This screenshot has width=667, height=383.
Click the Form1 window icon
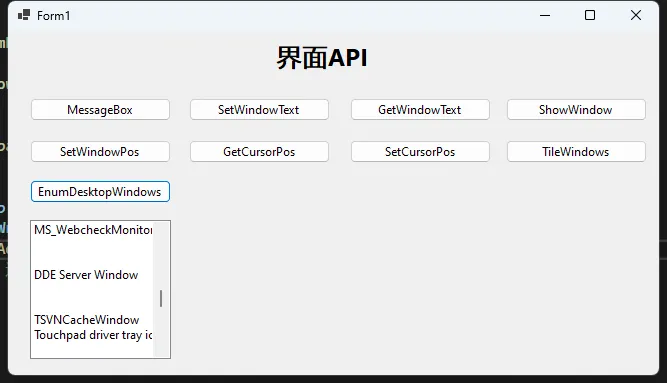[x=24, y=15]
